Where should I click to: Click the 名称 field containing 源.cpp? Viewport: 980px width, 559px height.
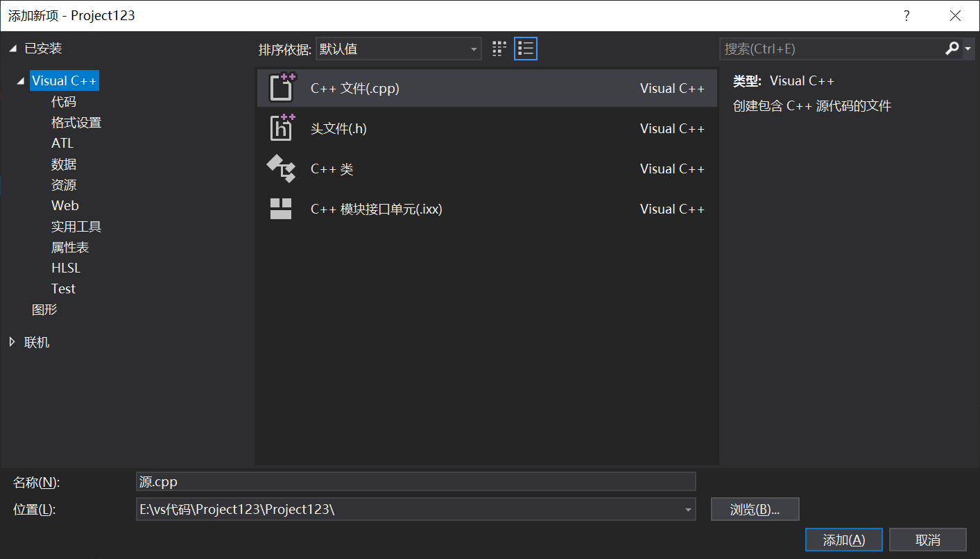coord(416,481)
